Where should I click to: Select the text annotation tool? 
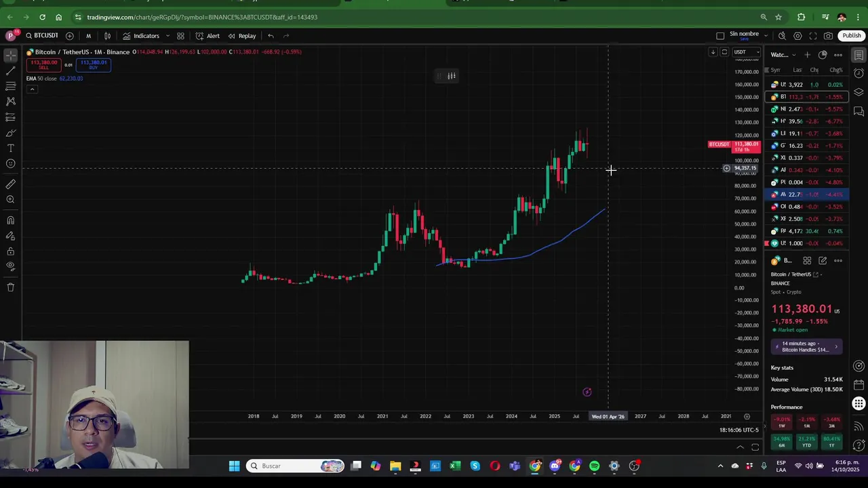11,148
